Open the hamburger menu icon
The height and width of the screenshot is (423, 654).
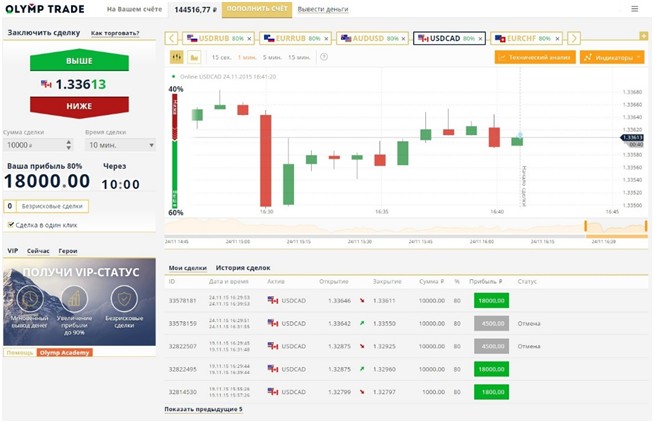(634, 9)
